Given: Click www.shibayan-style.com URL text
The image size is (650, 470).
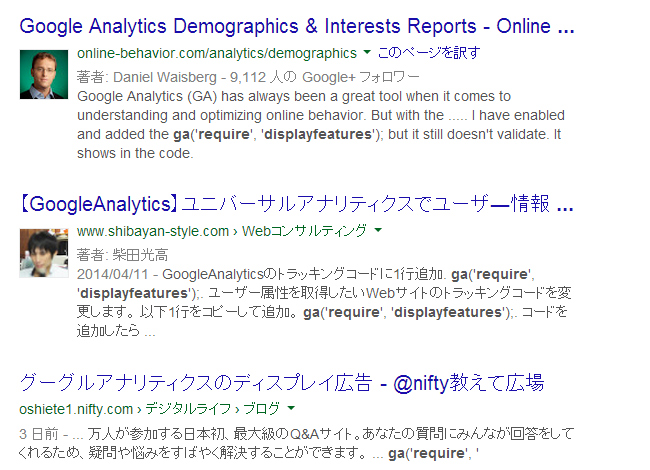Looking at the screenshot, I should pyautogui.click(x=153, y=231).
